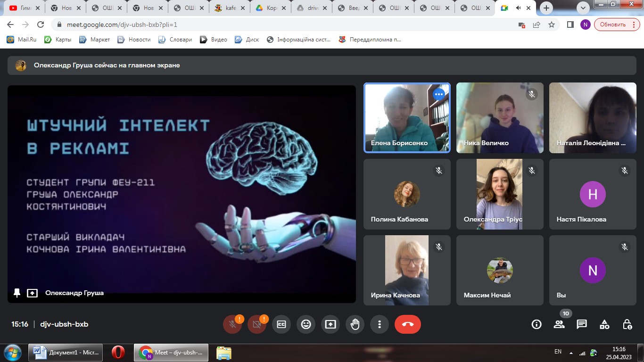Raise hand in the meeting
Viewport: 644px width, 362px height.
pyautogui.click(x=355, y=324)
